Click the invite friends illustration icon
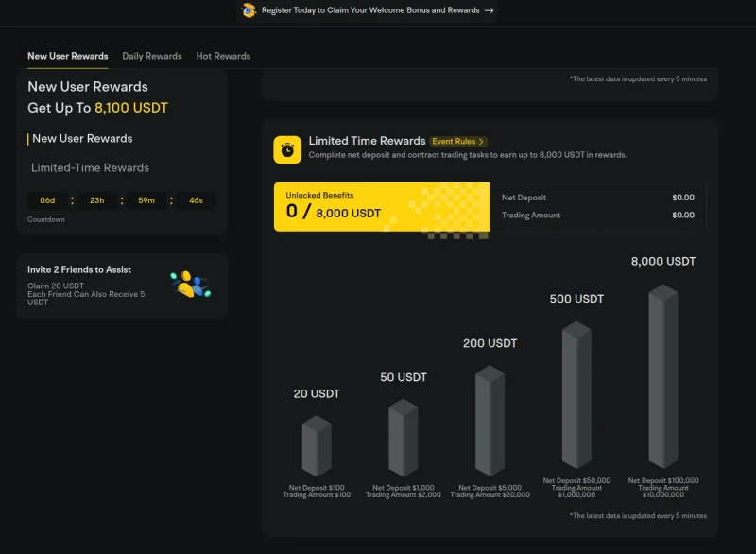 (x=189, y=285)
